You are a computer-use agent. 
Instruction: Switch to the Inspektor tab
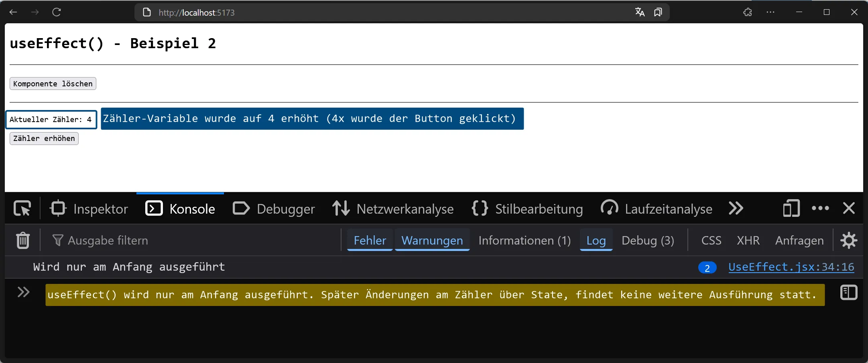click(89, 209)
